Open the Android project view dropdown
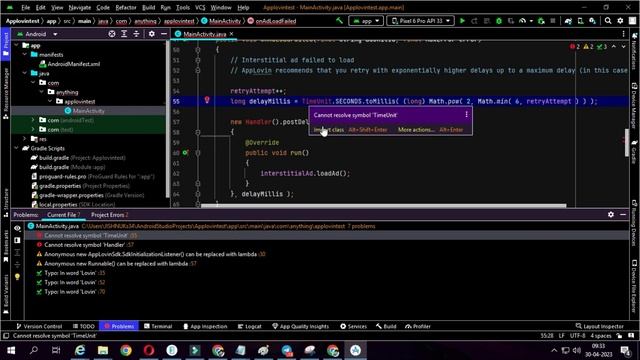 tap(37, 34)
